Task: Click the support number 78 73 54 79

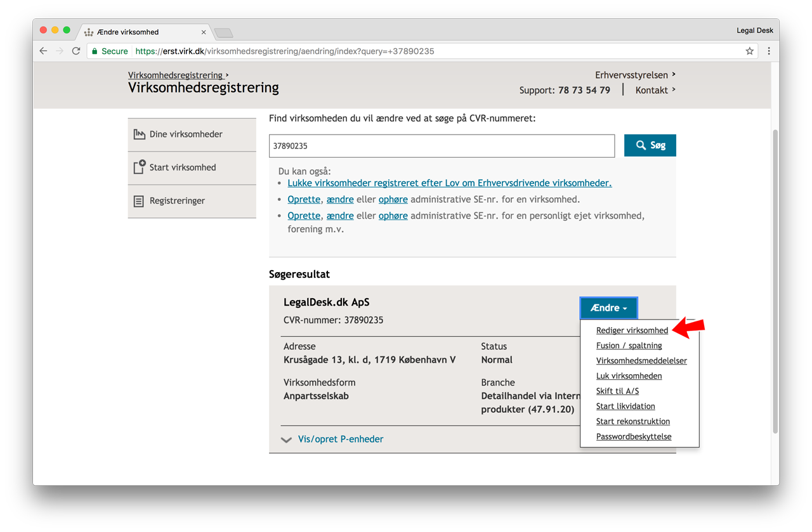Action: click(584, 90)
